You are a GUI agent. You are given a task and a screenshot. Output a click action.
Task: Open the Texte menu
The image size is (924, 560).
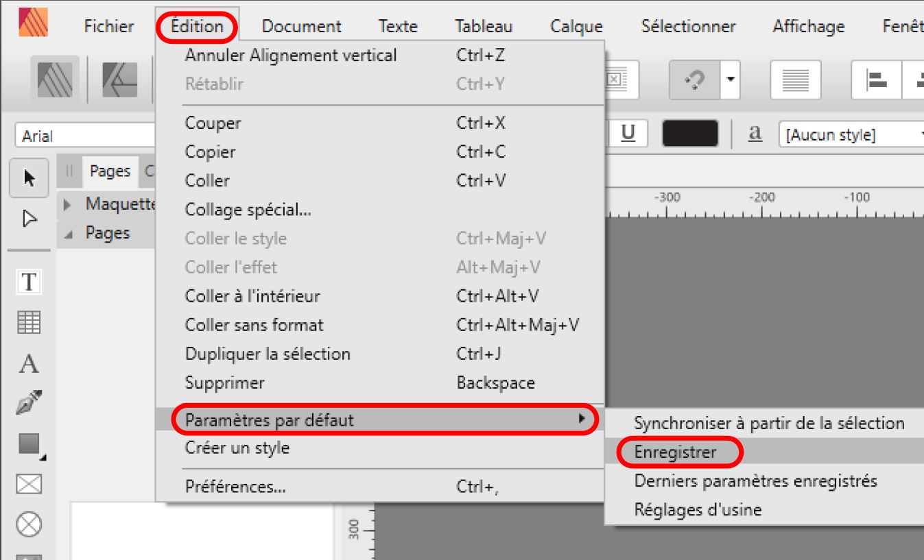tap(398, 27)
